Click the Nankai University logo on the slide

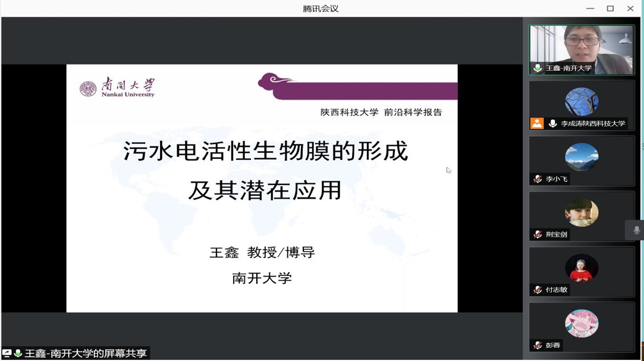pyautogui.click(x=117, y=87)
